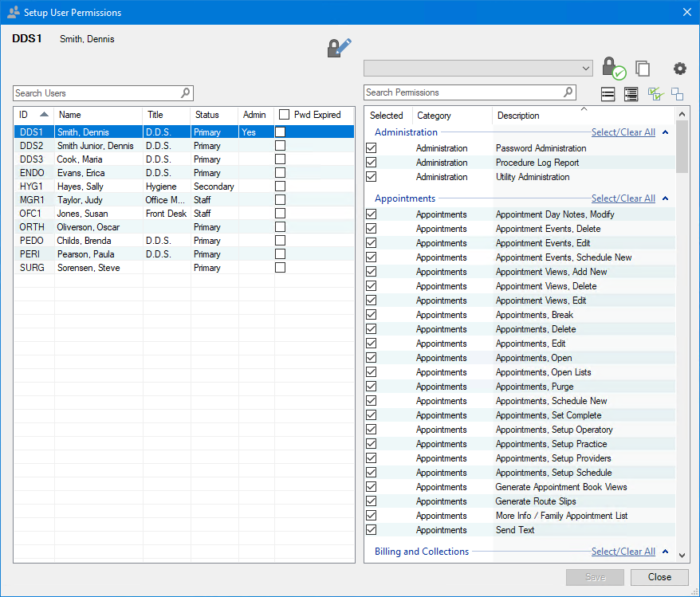700x597 pixels.
Task: Click inside the Search Users field
Action: pos(96,93)
